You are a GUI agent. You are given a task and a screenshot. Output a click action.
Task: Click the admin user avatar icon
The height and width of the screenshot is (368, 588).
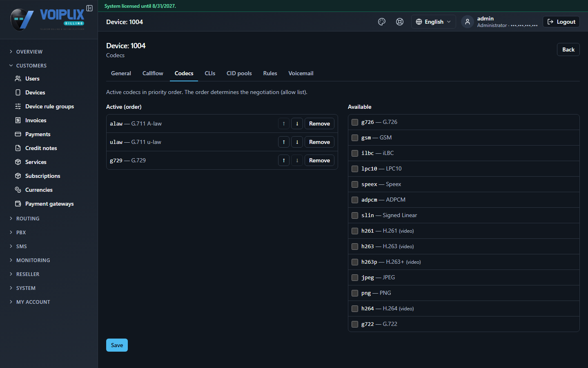pos(468,22)
